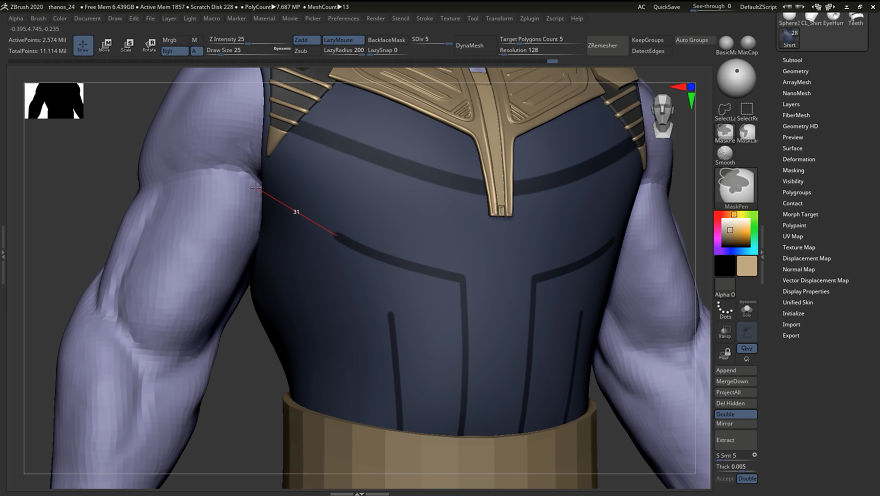
Task: Choose the Smooth brush
Action: (x=725, y=155)
